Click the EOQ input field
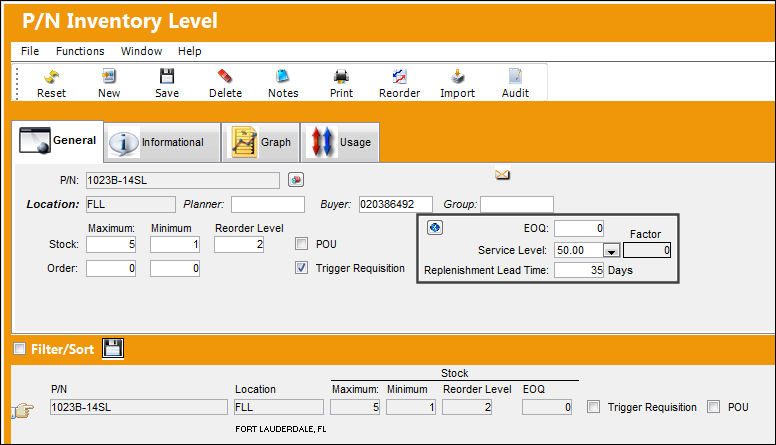The height and width of the screenshot is (445, 776). pyautogui.click(x=579, y=228)
